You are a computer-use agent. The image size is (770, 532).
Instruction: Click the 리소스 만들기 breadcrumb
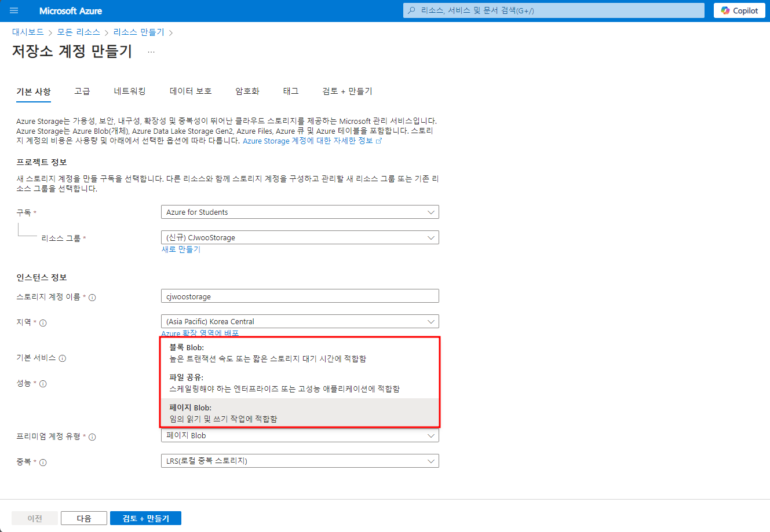tap(138, 32)
